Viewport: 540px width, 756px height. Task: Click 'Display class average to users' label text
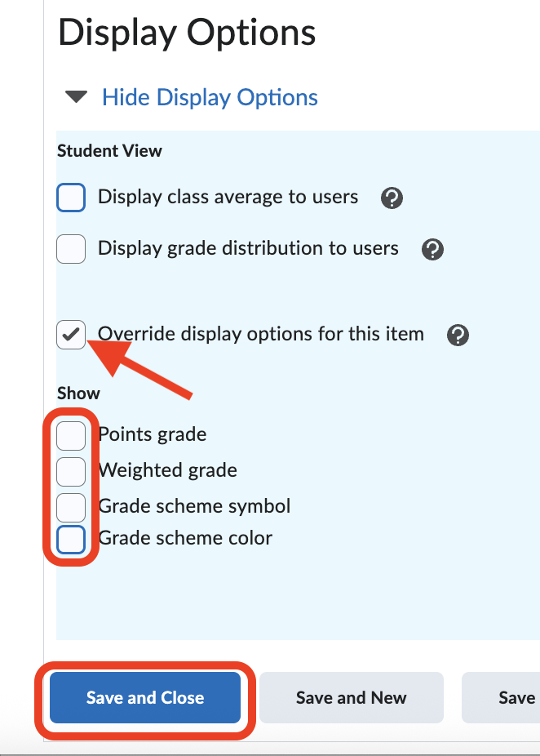click(x=228, y=197)
